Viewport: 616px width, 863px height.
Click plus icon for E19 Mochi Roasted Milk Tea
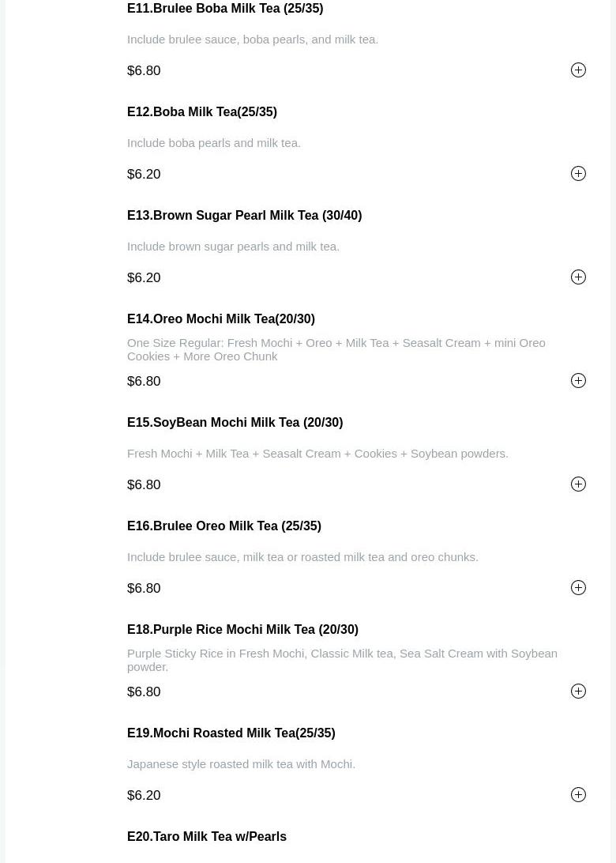point(578,795)
